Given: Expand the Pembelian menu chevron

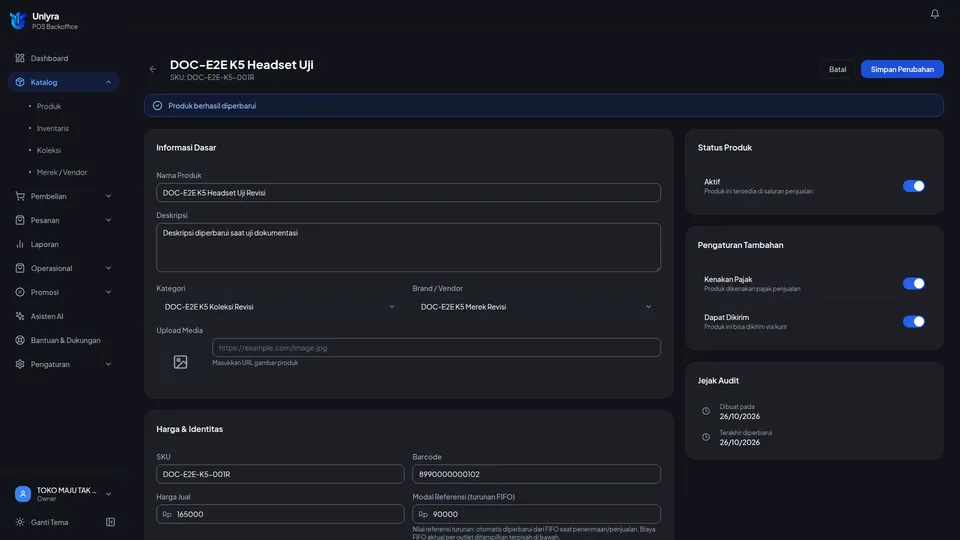Looking at the screenshot, I should [108, 196].
